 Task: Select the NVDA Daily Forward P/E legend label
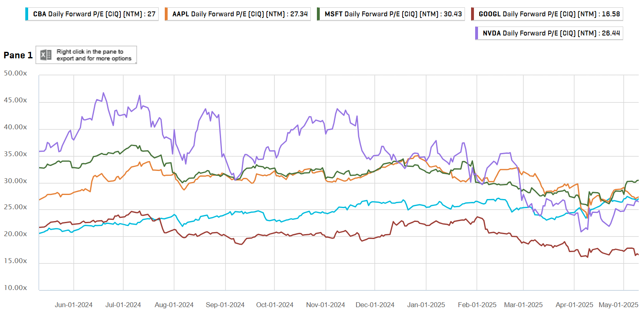click(x=551, y=33)
